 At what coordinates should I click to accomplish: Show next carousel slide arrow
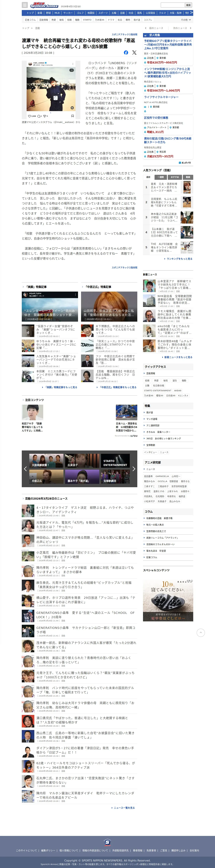click(134, 469)
